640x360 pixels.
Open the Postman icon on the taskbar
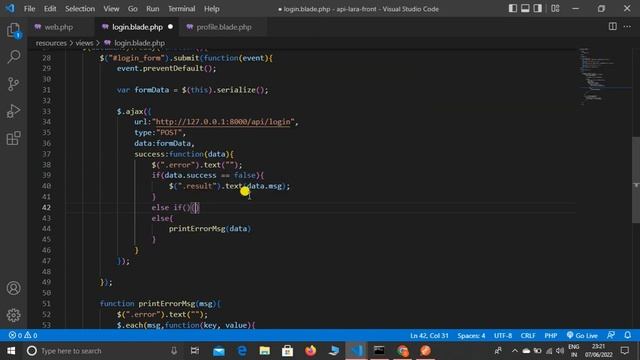(425, 351)
